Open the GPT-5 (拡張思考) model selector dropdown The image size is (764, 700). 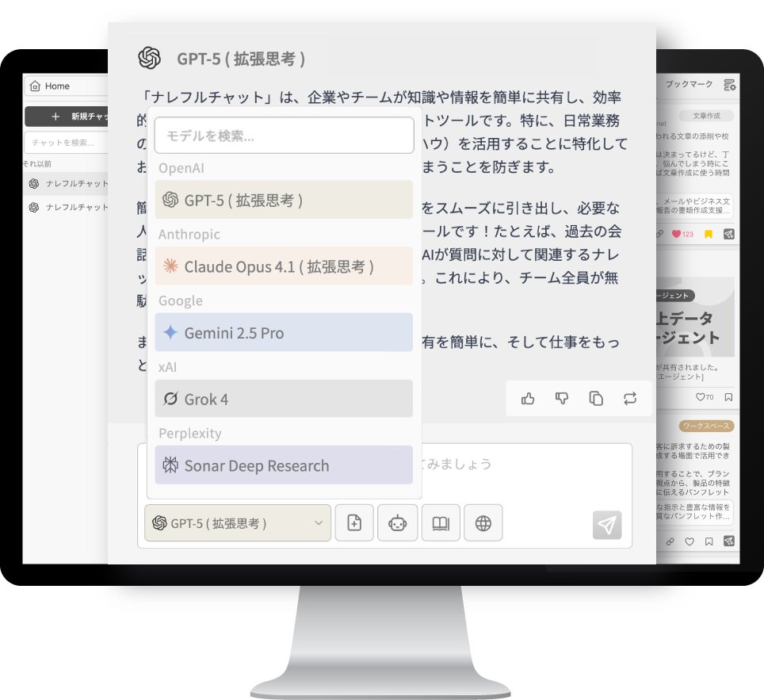click(238, 523)
